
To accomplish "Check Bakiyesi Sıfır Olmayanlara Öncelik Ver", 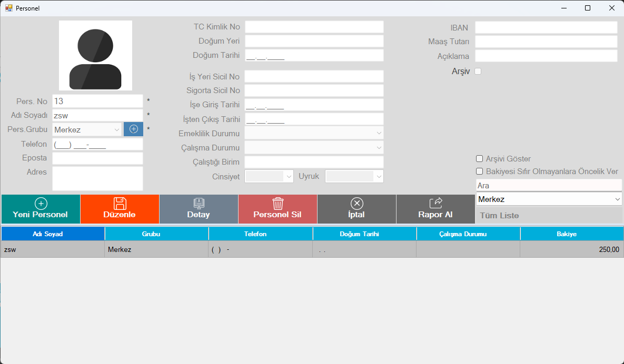I will (479, 171).
